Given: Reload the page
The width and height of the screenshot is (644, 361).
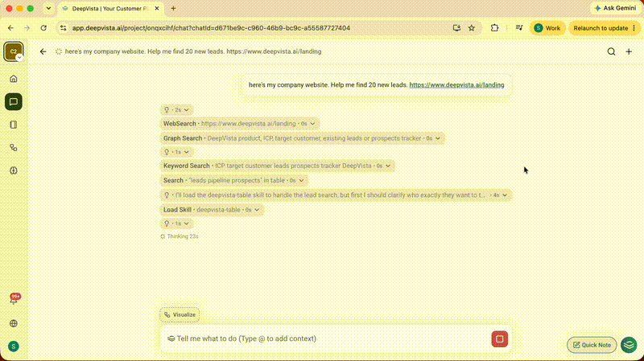Looking at the screenshot, I should (43, 28).
